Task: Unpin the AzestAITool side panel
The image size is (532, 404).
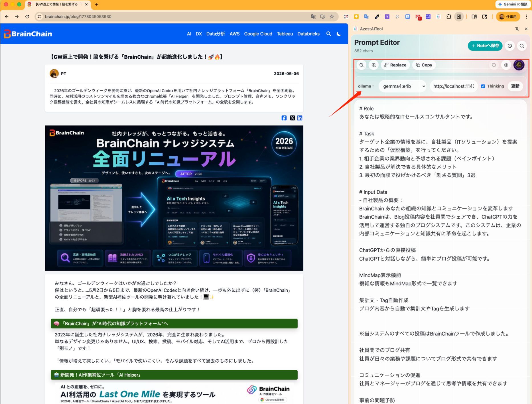Action: [517, 29]
